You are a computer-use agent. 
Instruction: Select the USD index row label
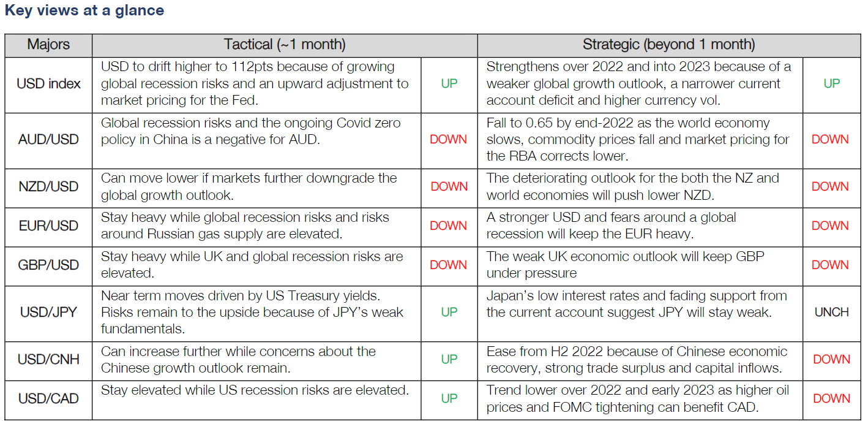click(48, 84)
